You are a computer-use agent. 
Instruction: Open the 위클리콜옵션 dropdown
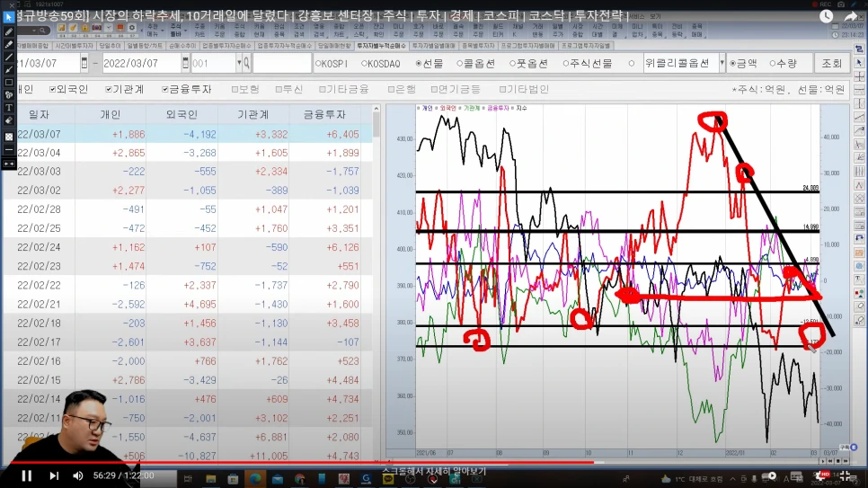click(722, 63)
